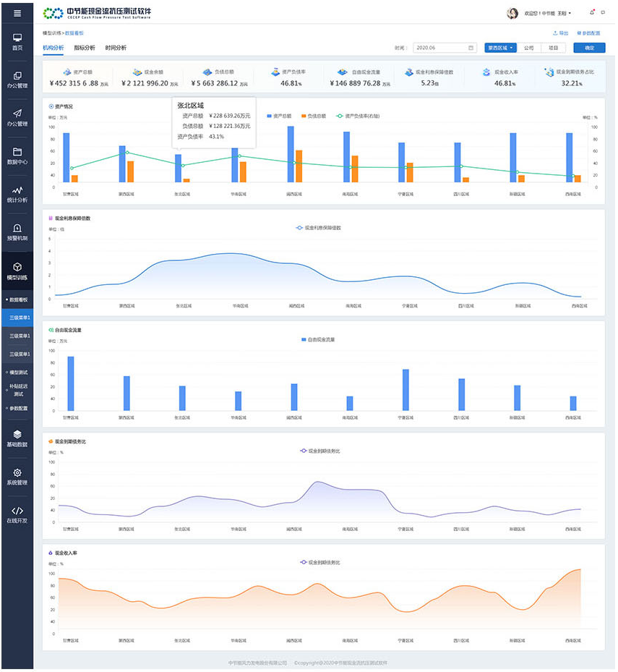Click the notification bell icon in header

pos(592,13)
